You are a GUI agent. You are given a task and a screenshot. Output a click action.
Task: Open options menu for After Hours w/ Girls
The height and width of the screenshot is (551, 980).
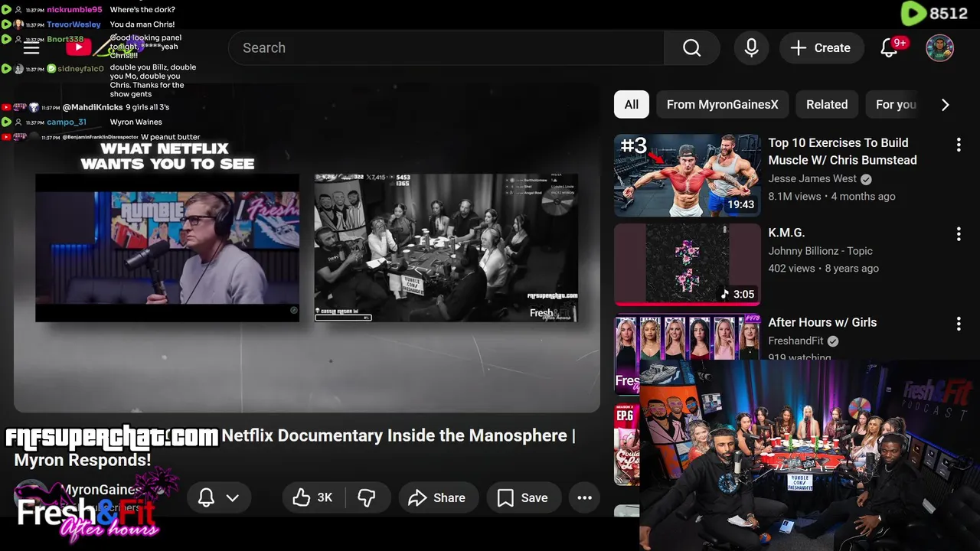tap(959, 324)
